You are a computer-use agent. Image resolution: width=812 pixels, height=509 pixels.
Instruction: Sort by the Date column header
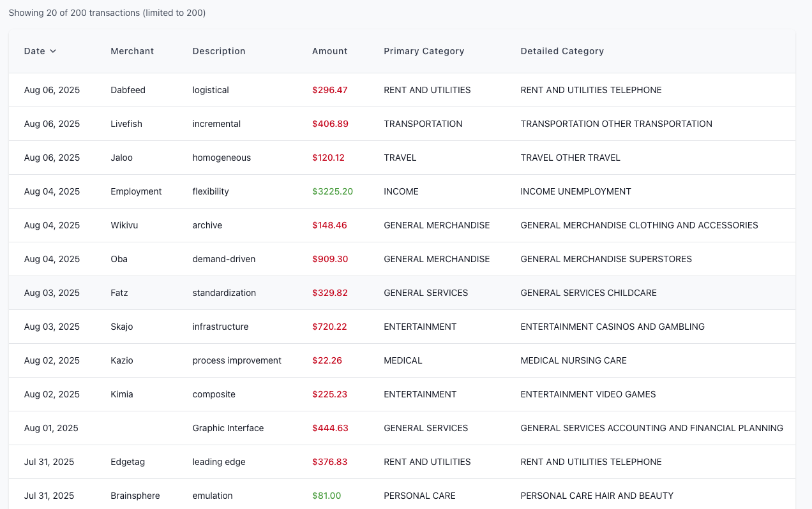(35, 51)
